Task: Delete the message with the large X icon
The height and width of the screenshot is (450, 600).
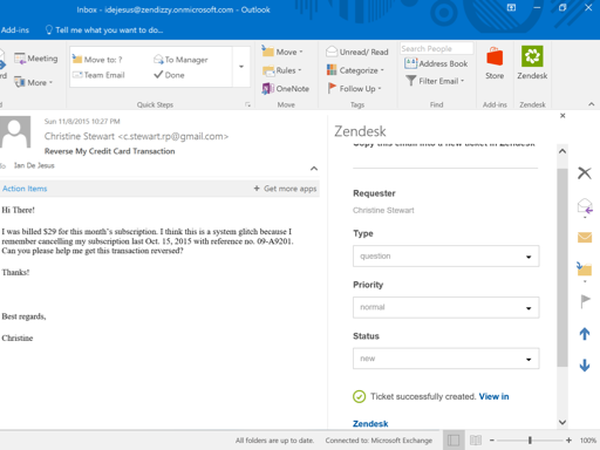Action: [584, 173]
